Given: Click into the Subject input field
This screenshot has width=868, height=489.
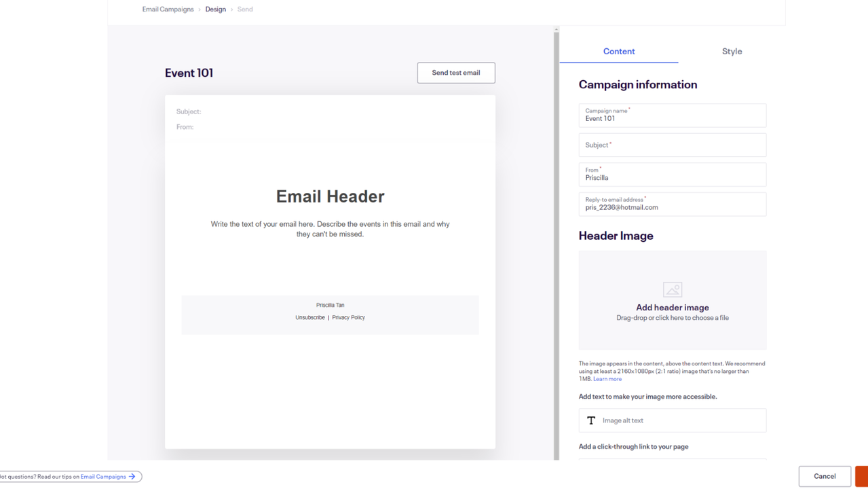Looking at the screenshot, I should pos(672,145).
